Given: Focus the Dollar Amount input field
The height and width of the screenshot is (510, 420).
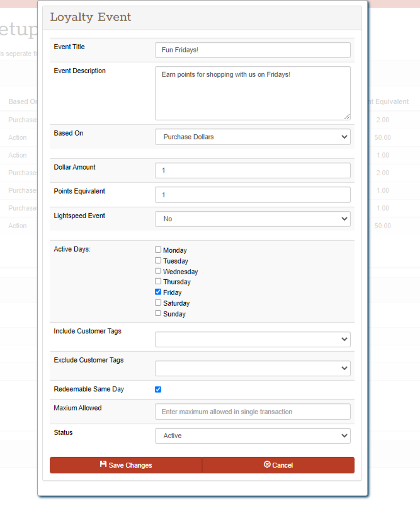Looking at the screenshot, I should coord(253,171).
